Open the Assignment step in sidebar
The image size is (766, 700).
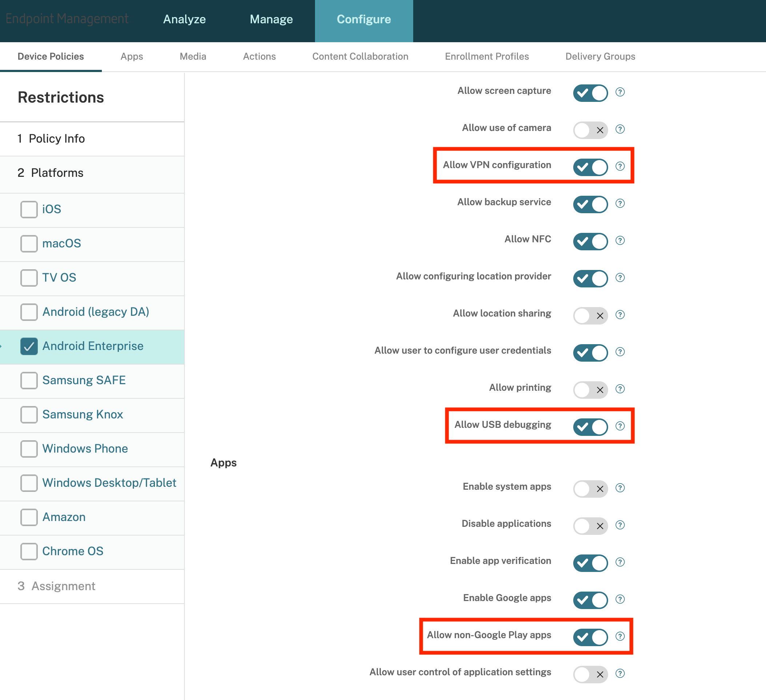[x=63, y=586]
